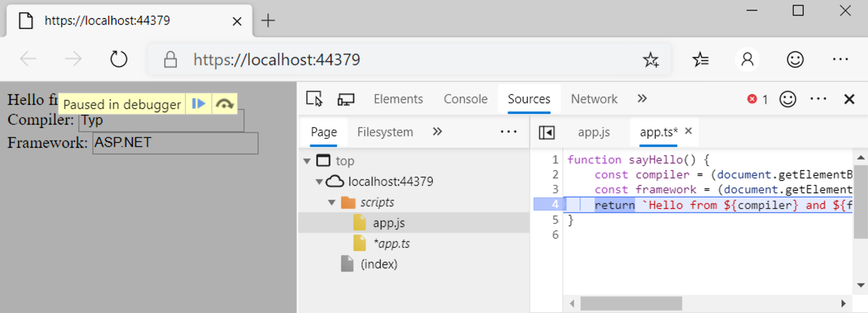The image size is (868, 313).
Task: Select the app.js editor tab
Action: point(593,132)
